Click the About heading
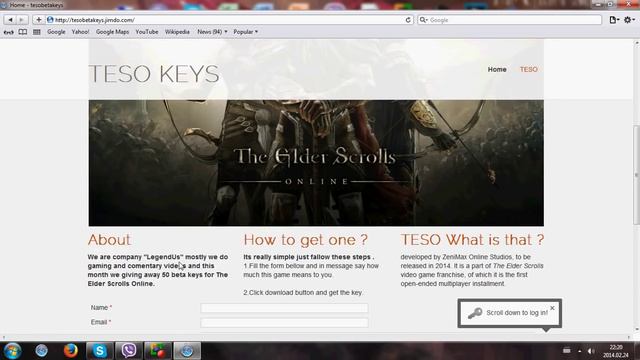 pyautogui.click(x=109, y=240)
